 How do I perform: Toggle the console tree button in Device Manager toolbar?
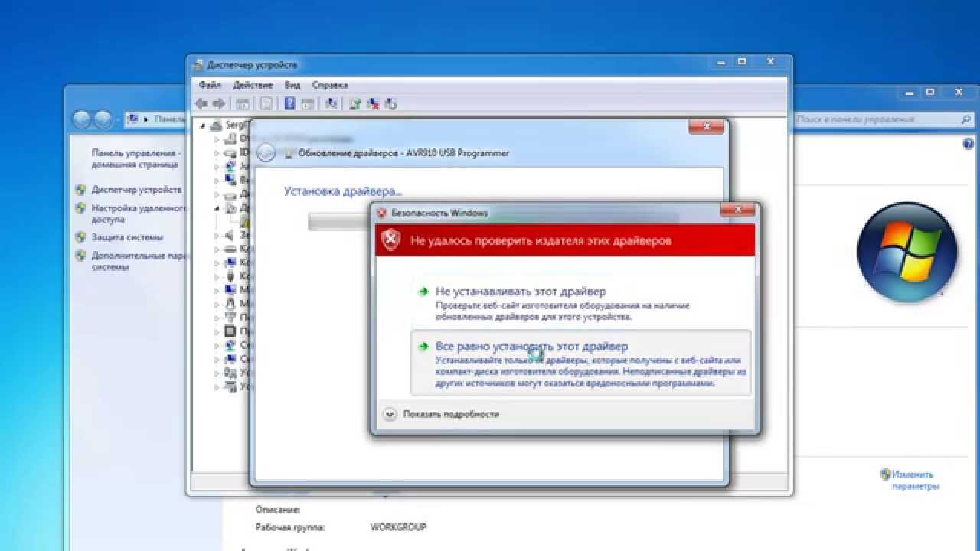243,103
